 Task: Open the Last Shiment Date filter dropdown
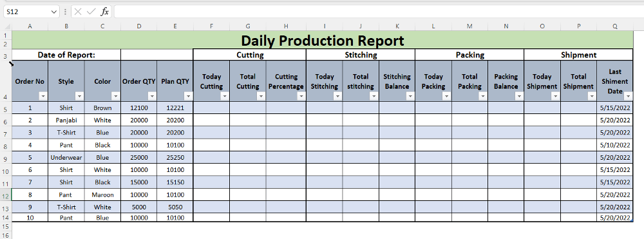628,96
